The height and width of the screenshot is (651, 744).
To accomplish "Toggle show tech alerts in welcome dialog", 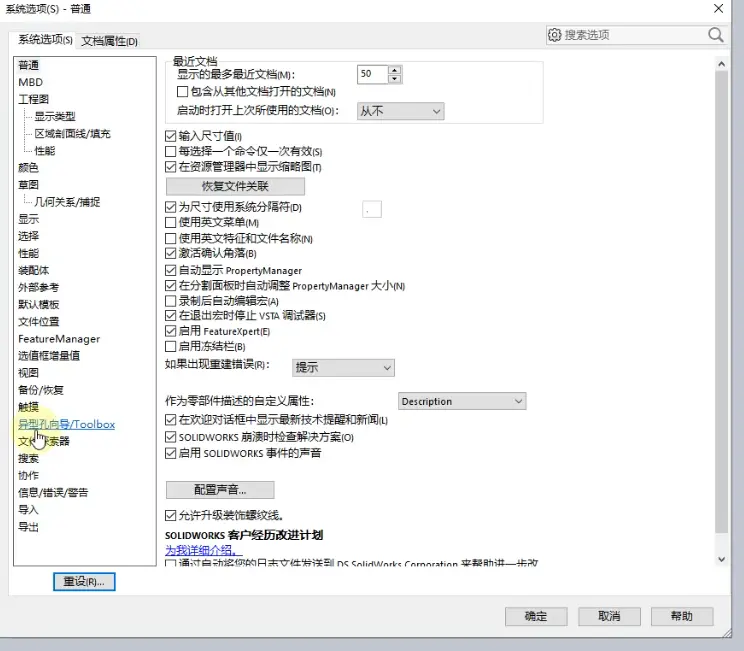I will pyautogui.click(x=170, y=419).
